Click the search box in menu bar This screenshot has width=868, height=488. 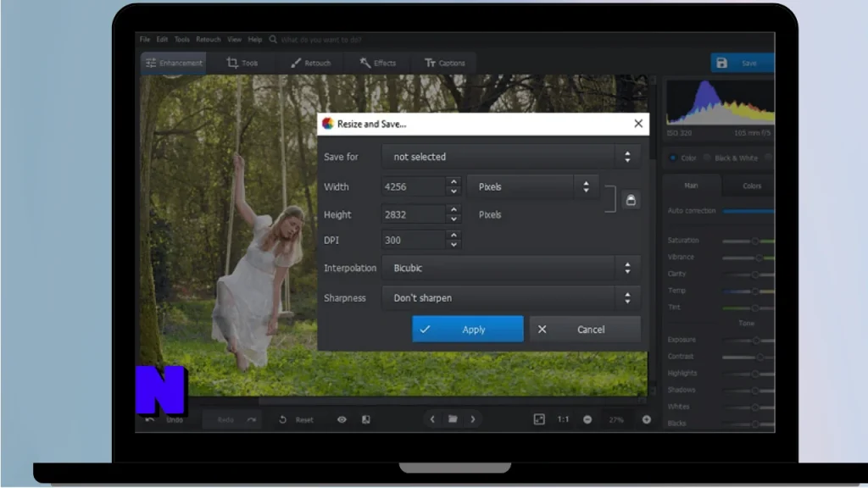pyautogui.click(x=321, y=40)
